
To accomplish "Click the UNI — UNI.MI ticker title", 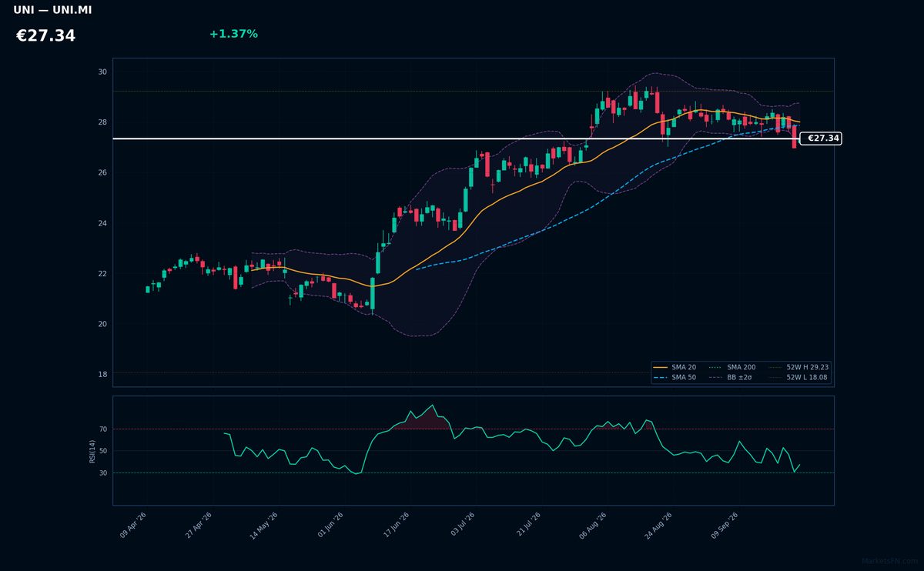I will [52, 10].
